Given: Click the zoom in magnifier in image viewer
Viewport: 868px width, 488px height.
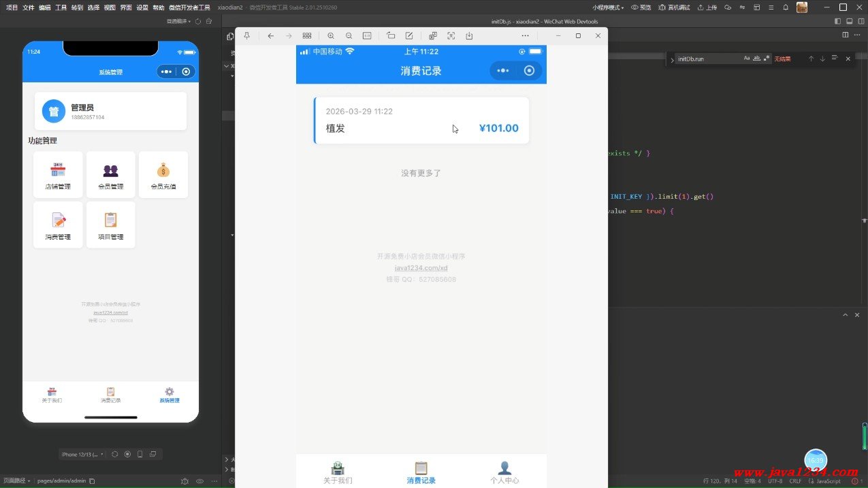Looking at the screenshot, I should pyautogui.click(x=331, y=35).
